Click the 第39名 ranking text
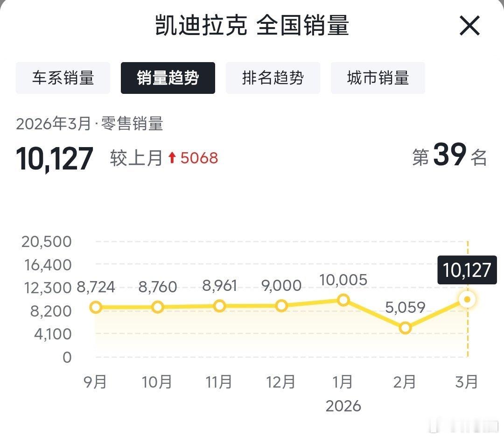 pos(450,155)
